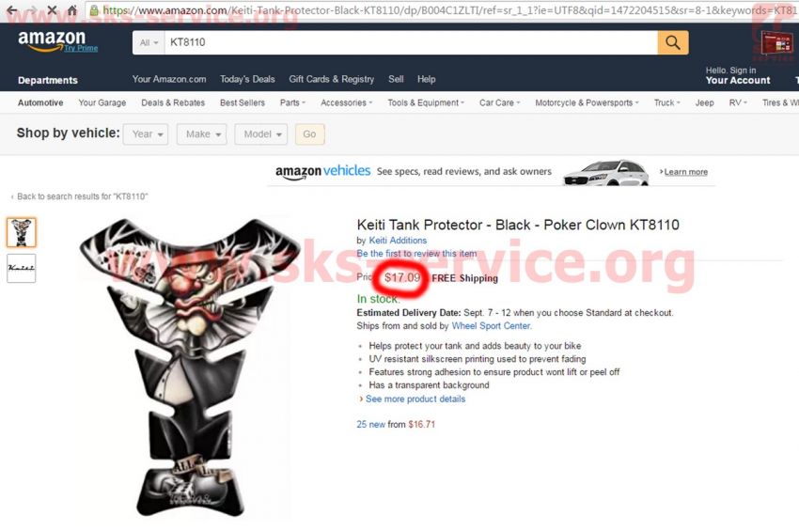Screen dimensions: 799x532
Task: Expand the Model vehicle dropdown
Action: click(x=261, y=134)
